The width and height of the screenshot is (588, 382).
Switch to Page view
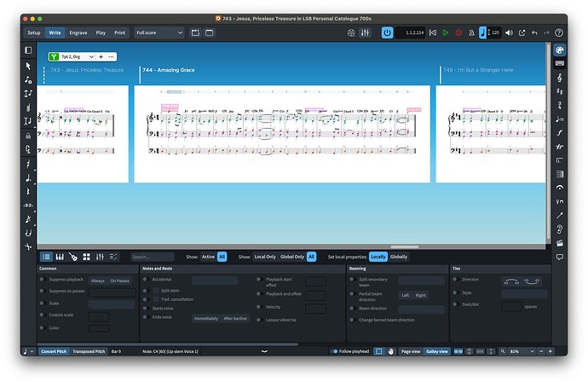(411, 351)
